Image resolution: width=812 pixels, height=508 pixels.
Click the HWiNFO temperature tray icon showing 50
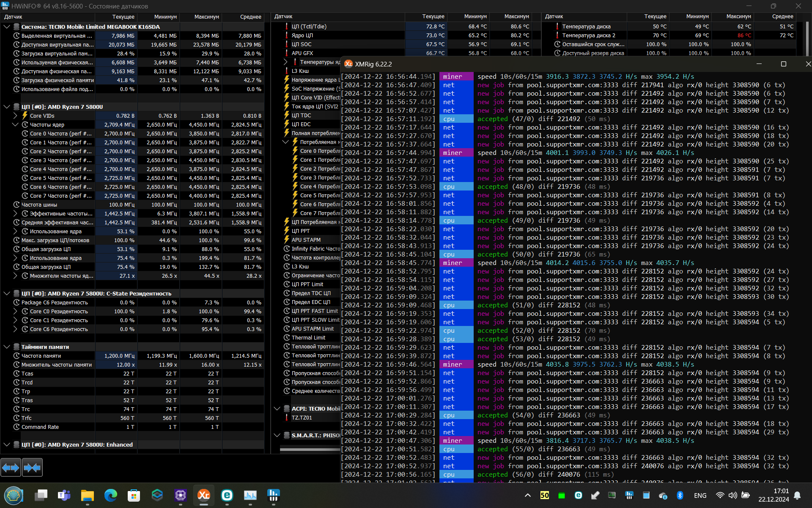(544, 495)
